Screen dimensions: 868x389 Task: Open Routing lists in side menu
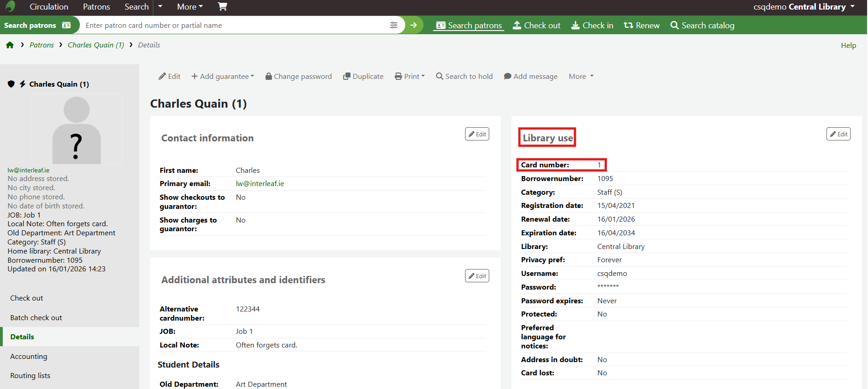(x=30, y=375)
